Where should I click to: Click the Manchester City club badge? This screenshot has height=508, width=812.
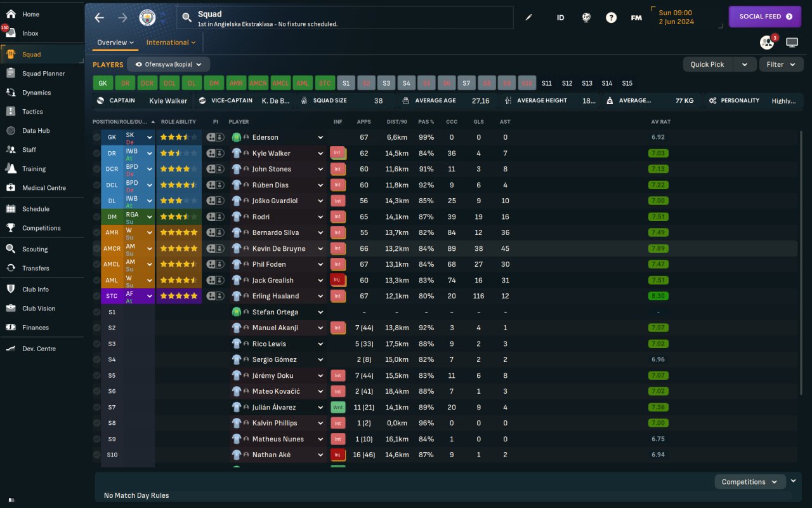pyautogui.click(x=147, y=18)
